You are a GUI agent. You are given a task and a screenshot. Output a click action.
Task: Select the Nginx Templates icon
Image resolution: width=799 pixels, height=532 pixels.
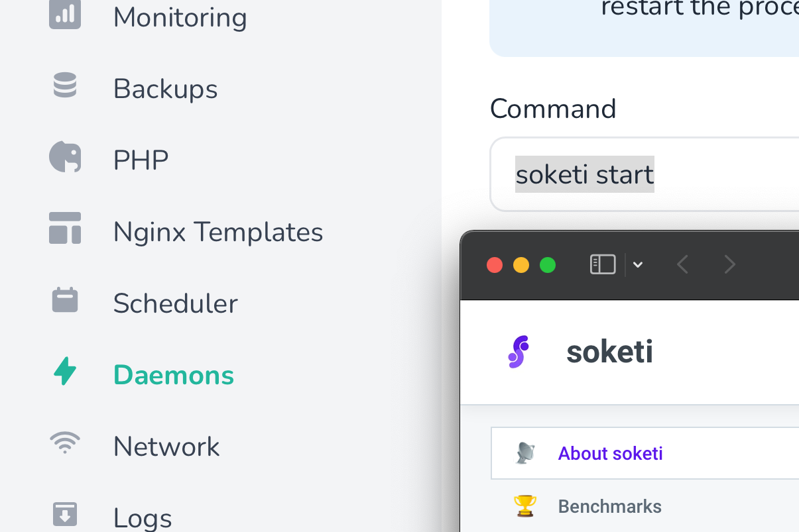64,229
